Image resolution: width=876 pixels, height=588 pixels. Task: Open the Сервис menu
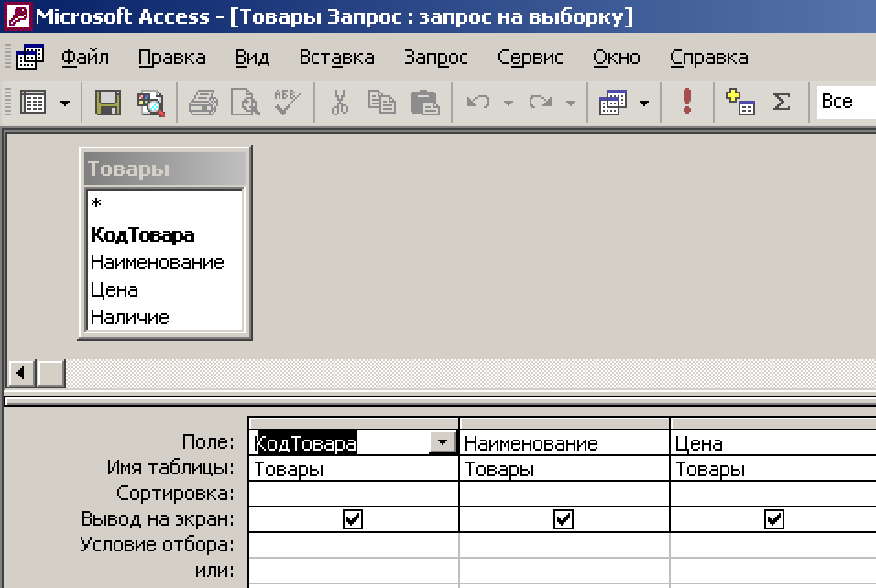point(531,58)
